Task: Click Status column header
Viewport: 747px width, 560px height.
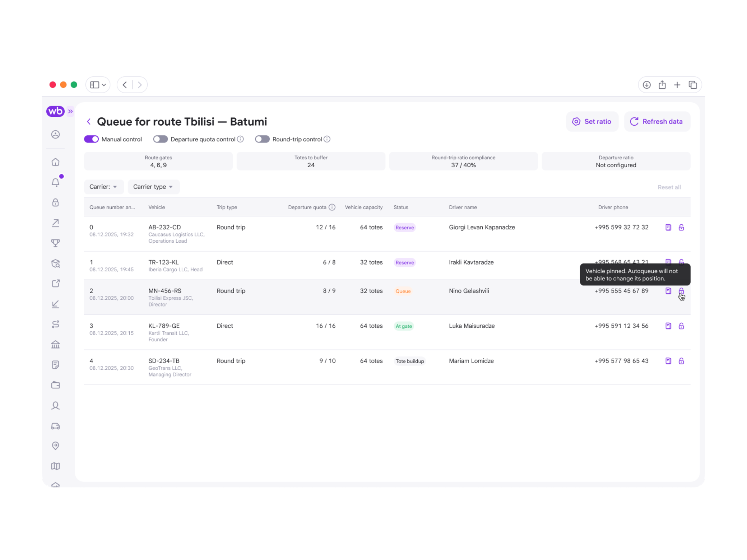Action: (401, 207)
